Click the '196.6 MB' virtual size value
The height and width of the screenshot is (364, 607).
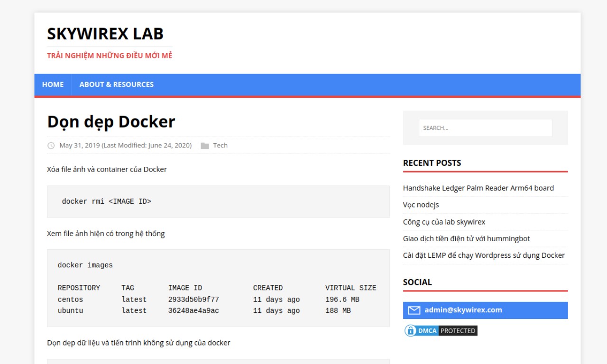tap(342, 300)
